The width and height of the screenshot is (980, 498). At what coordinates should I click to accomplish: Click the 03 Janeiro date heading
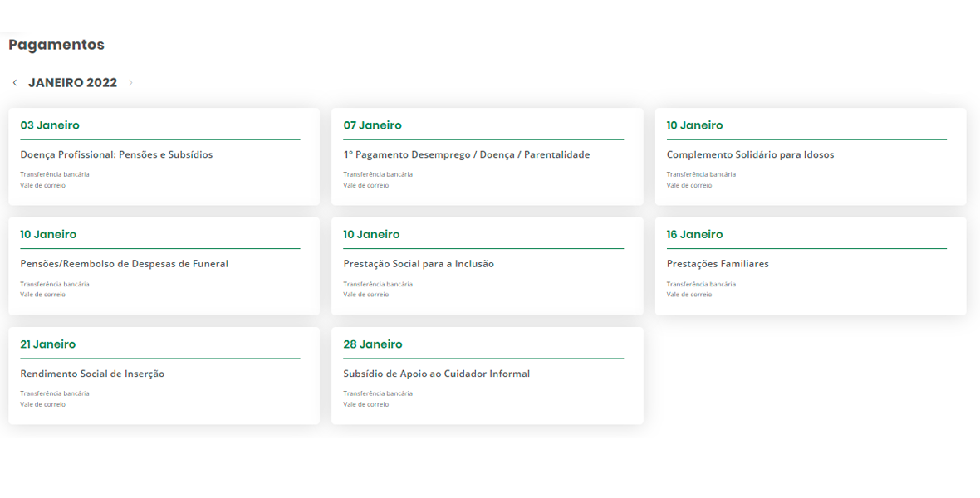pyautogui.click(x=50, y=125)
